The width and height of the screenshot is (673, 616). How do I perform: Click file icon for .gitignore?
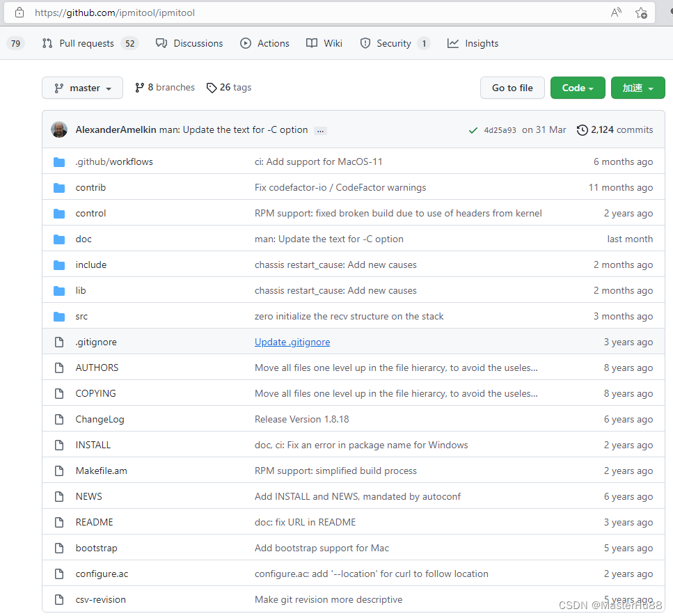[59, 342]
